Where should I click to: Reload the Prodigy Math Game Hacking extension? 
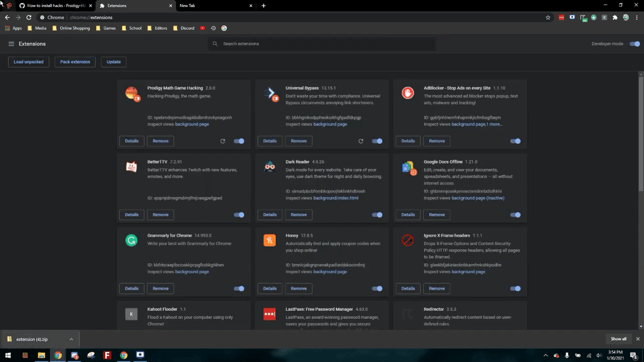[223, 141]
